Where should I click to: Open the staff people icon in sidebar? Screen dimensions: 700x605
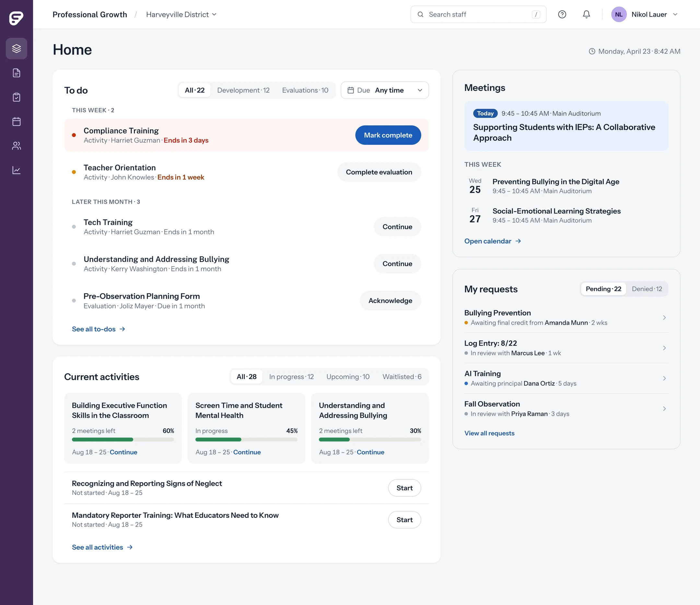click(17, 146)
